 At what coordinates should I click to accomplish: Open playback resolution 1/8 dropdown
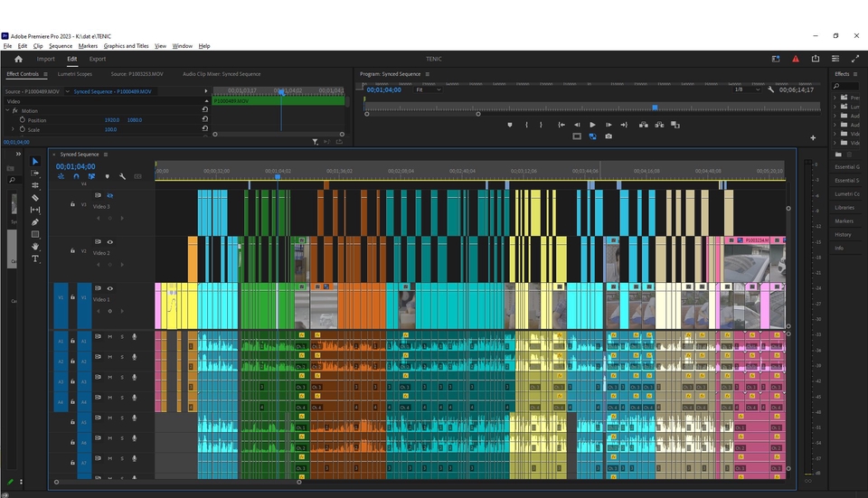745,89
